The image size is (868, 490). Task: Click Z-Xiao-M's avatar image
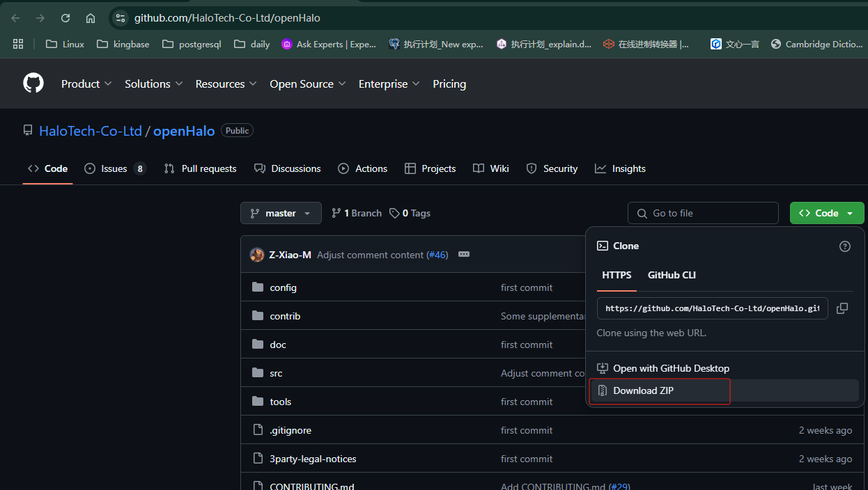click(x=257, y=255)
